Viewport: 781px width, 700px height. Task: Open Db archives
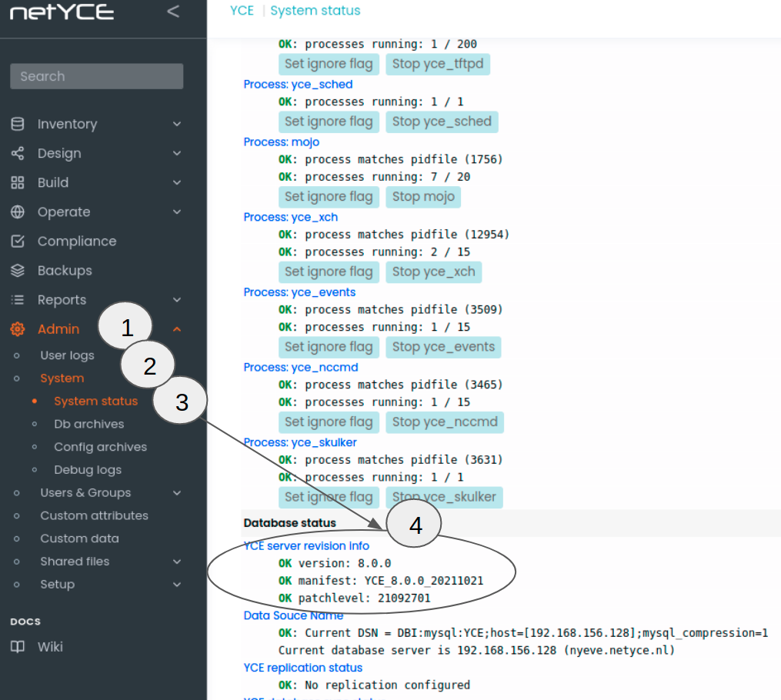coord(89,424)
